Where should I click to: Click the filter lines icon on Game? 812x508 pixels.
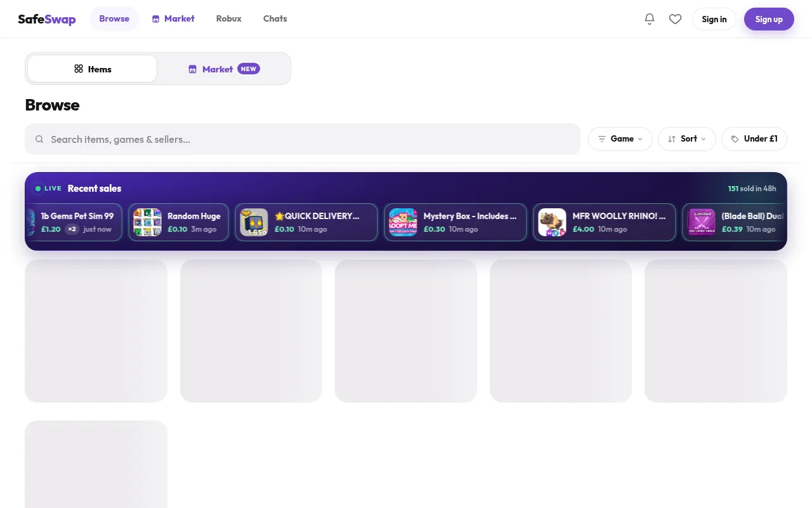[602, 139]
